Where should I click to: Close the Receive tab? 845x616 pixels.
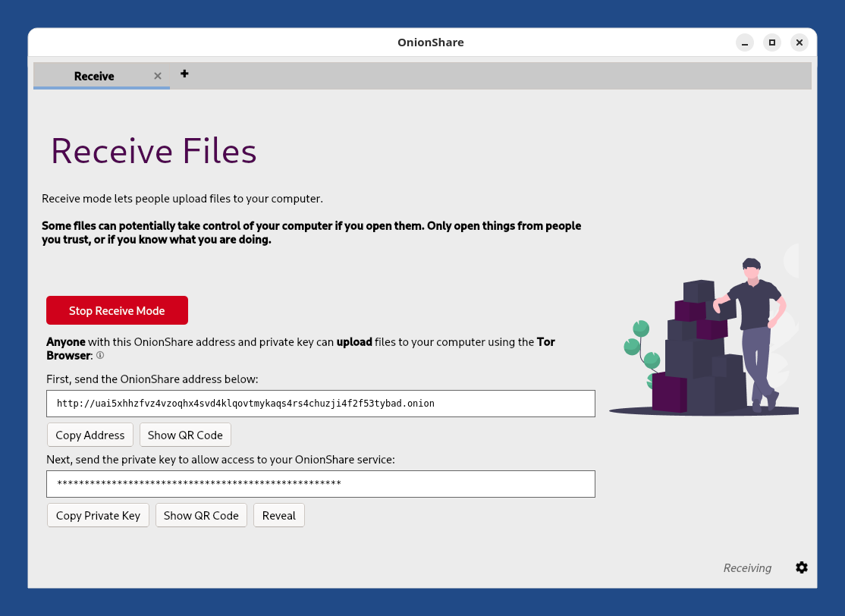tap(158, 76)
